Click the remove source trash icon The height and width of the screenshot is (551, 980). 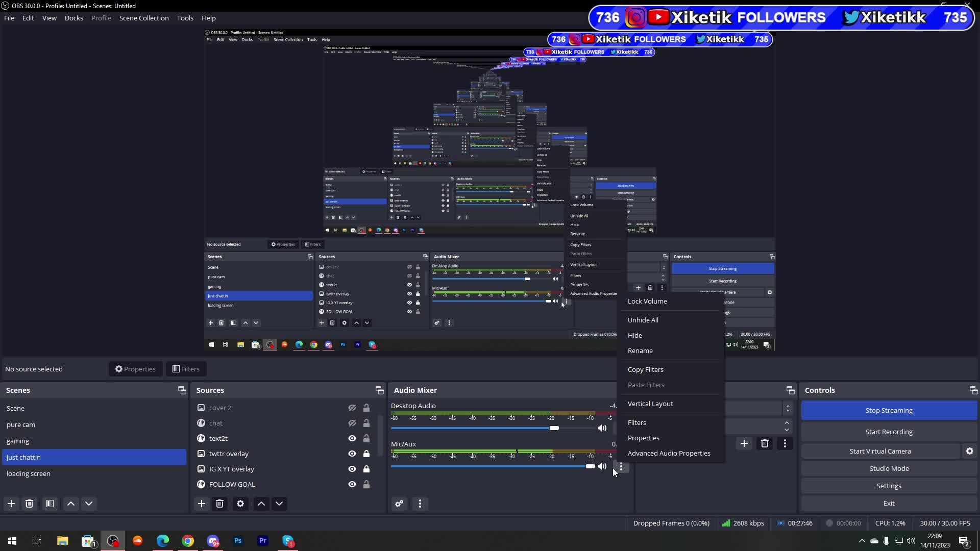220,504
